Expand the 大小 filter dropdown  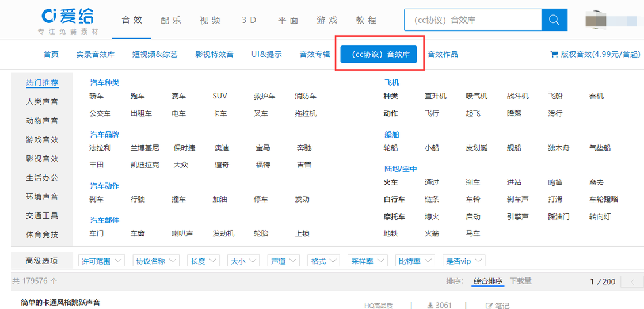click(x=243, y=261)
